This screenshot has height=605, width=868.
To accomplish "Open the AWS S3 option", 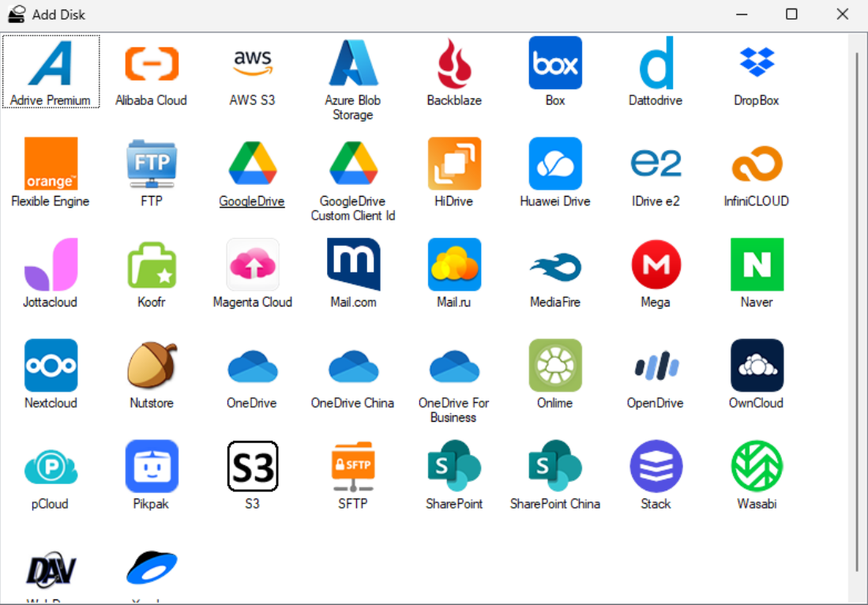I will click(253, 63).
